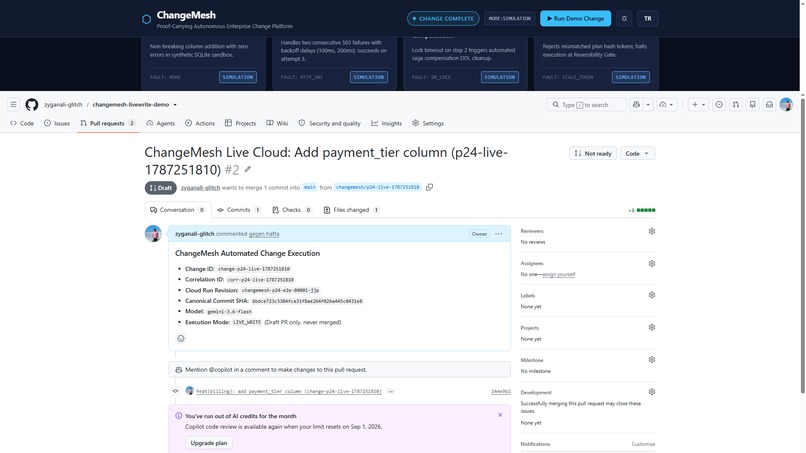
Task: Edit pull request title pencil icon
Action: [248, 169]
